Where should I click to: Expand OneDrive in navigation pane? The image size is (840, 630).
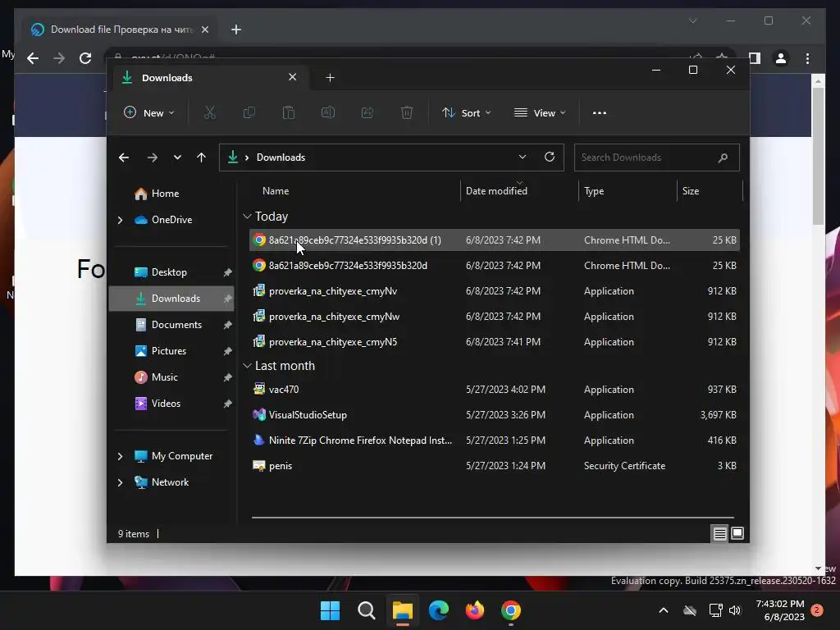pos(120,220)
